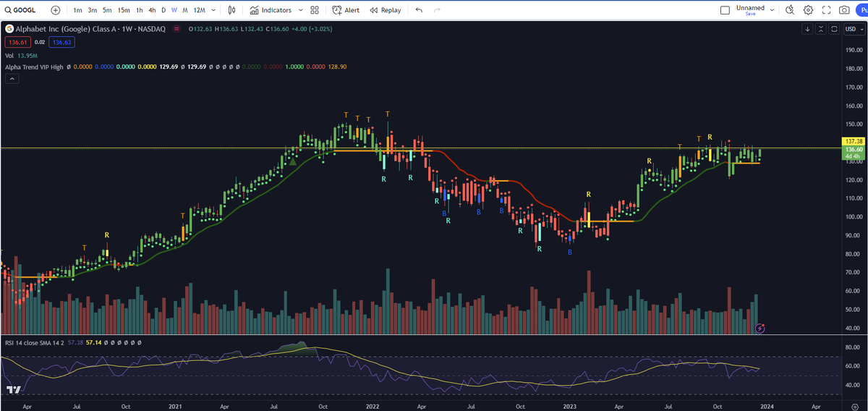Image resolution: width=868 pixels, height=411 pixels.
Task: Click the yellow 137.38 price label
Action: [x=854, y=140]
